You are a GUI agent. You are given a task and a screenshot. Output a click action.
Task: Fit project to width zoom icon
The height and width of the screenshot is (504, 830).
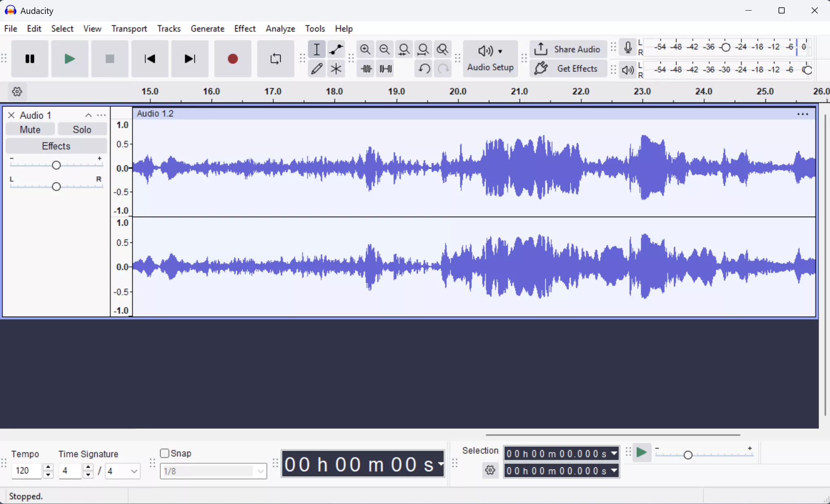pyautogui.click(x=423, y=49)
